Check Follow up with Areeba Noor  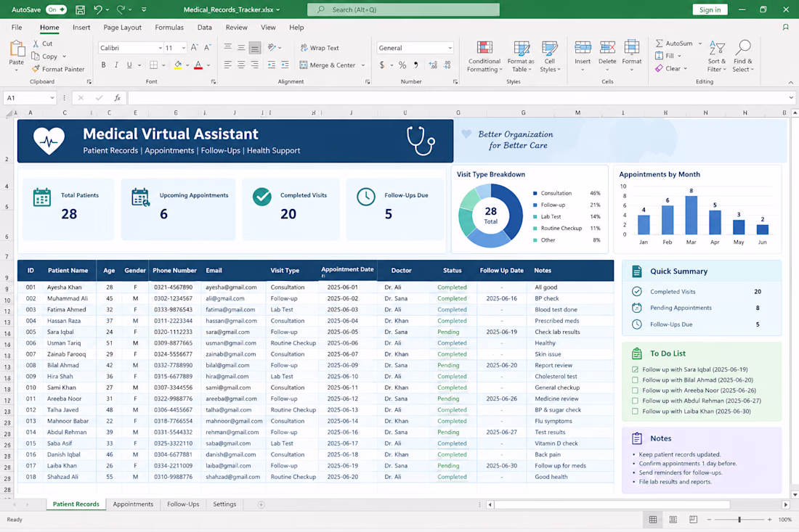point(635,390)
